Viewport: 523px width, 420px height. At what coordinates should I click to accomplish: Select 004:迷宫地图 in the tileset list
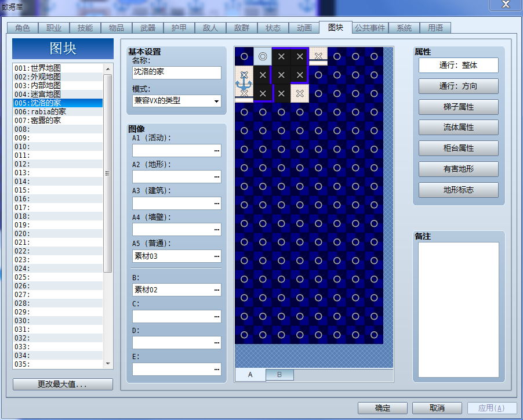pyautogui.click(x=58, y=94)
